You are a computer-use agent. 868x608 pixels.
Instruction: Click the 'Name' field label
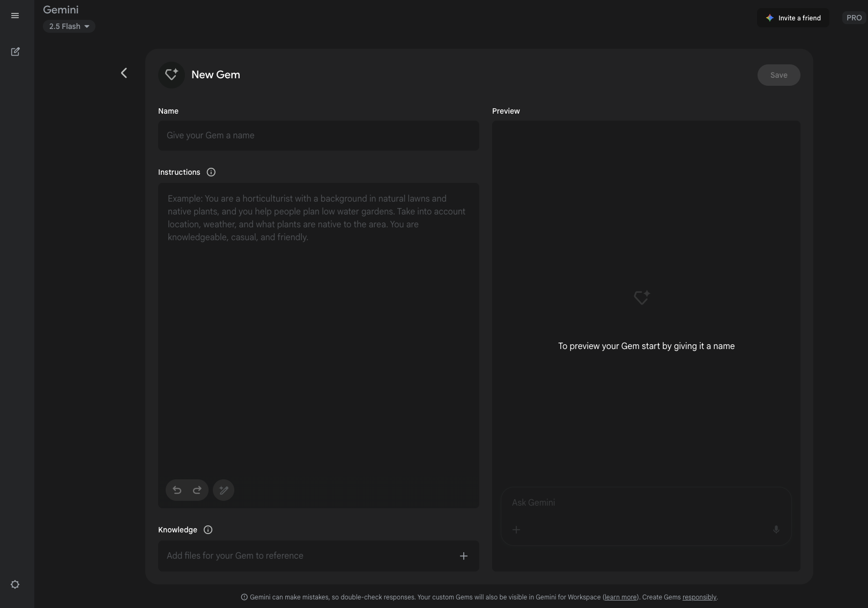pyautogui.click(x=168, y=111)
